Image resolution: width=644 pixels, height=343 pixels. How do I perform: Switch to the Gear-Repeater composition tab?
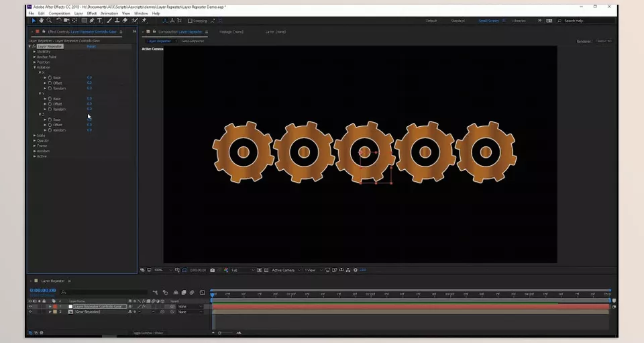193,41
